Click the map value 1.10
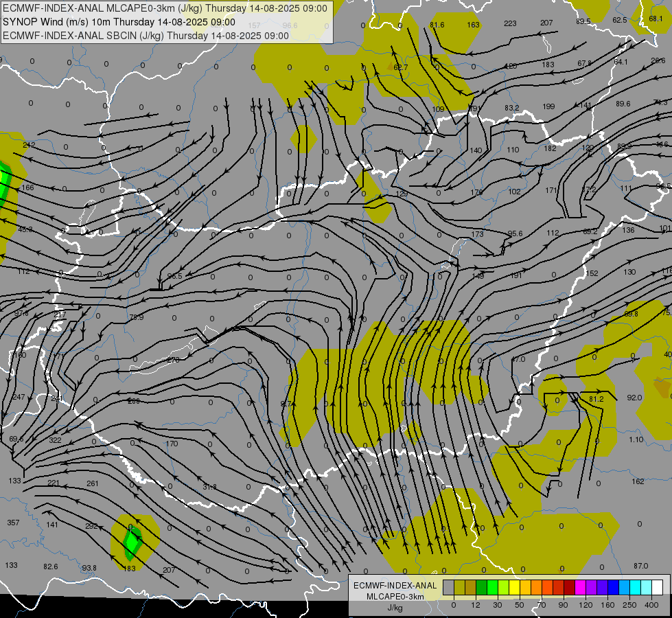Viewport: 672px width, 618px height. 636,439
